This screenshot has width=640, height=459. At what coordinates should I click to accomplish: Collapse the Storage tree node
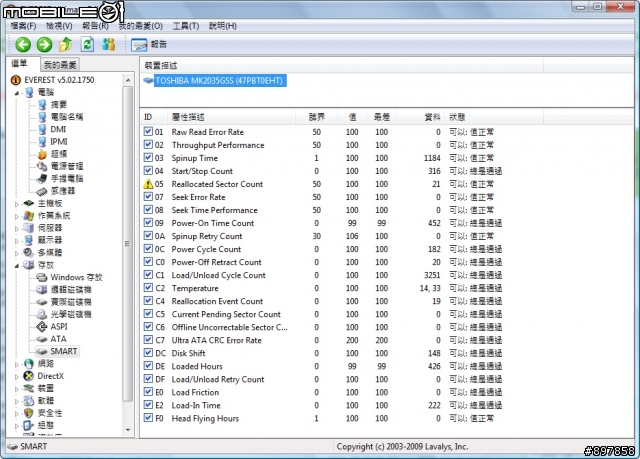coord(17,266)
